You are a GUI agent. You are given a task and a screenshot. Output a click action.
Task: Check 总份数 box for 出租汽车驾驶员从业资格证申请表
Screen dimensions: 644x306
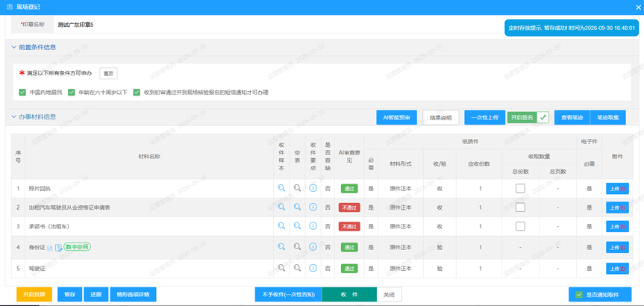[x=520, y=207]
